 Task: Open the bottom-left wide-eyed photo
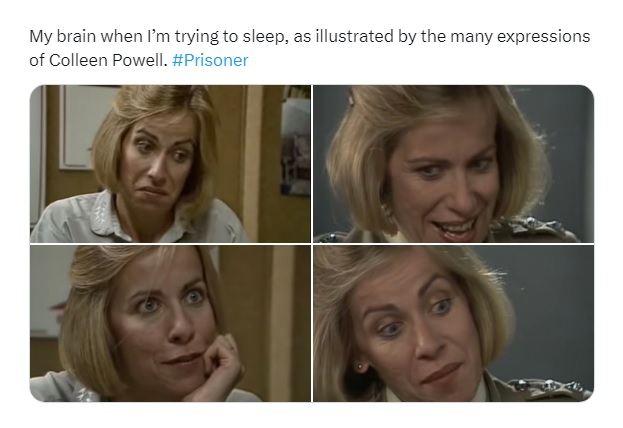170,323
